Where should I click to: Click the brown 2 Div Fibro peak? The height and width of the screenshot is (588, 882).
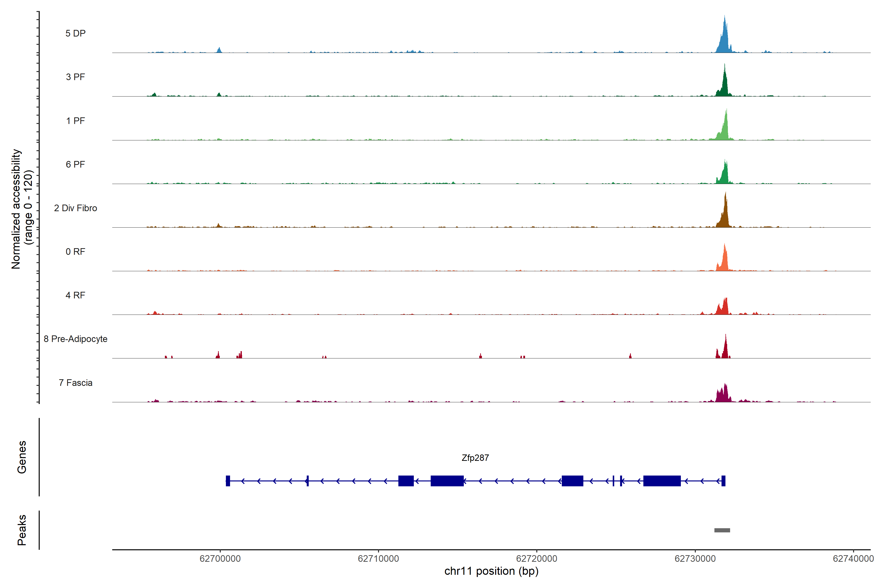point(725,216)
